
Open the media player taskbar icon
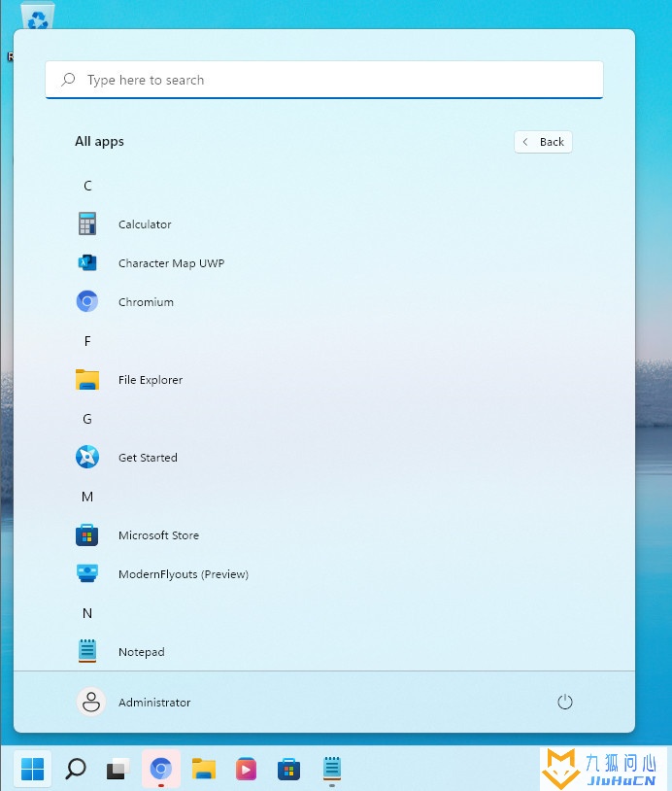coord(246,770)
